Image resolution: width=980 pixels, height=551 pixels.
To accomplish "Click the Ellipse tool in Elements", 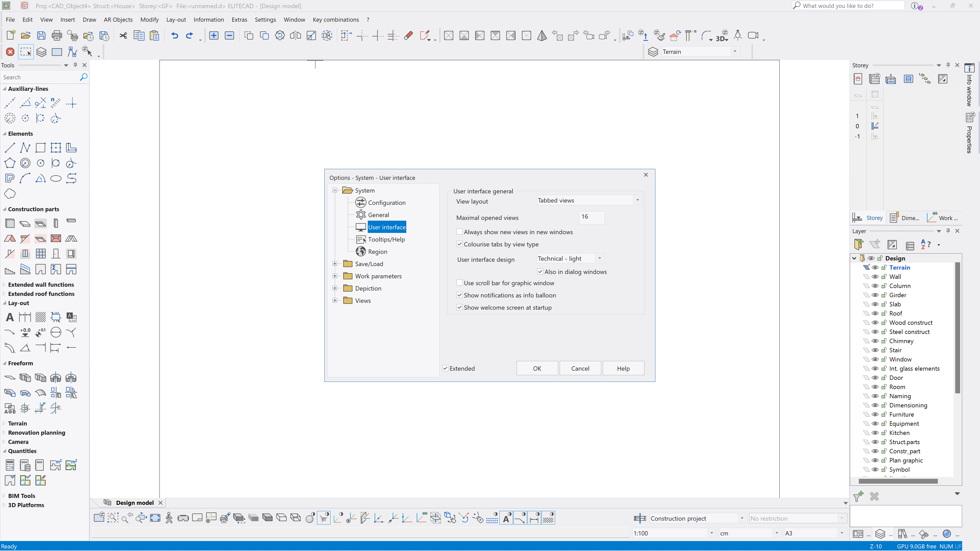I will [56, 178].
